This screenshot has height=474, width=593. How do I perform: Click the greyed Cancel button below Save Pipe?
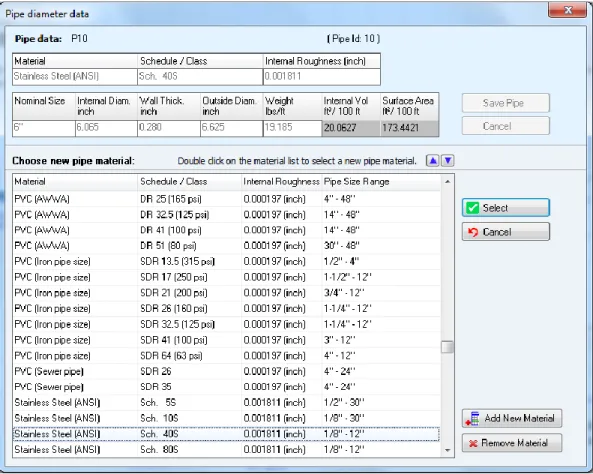506,126
